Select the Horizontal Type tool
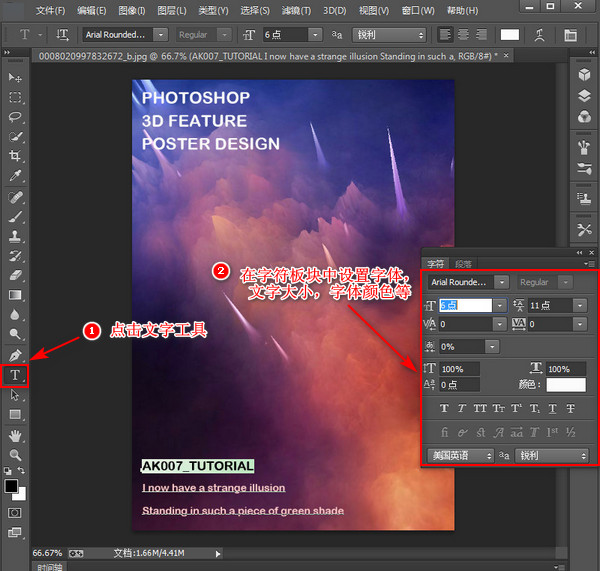The width and height of the screenshot is (600, 571). (15, 375)
